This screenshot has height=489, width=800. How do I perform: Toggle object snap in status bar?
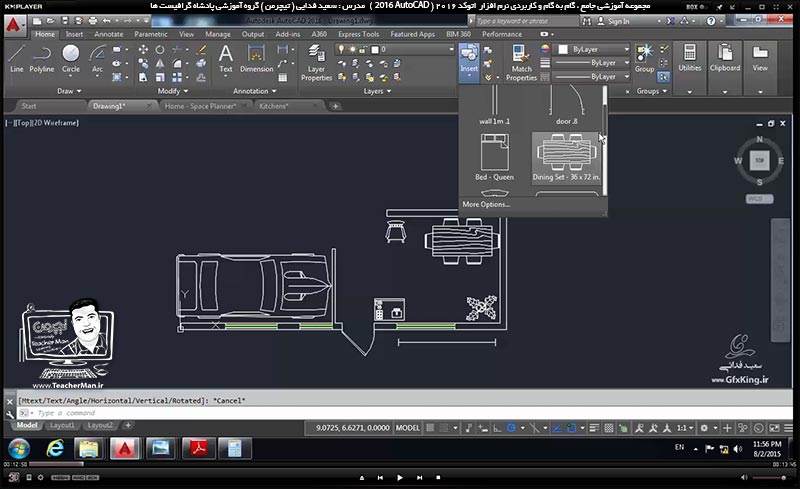[x=571, y=428]
